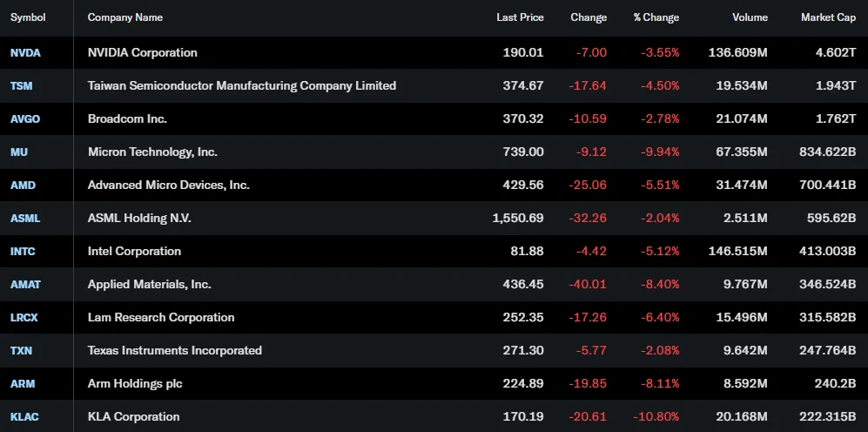Open the NVDA ticker symbol link
868x432 pixels.
(x=25, y=52)
